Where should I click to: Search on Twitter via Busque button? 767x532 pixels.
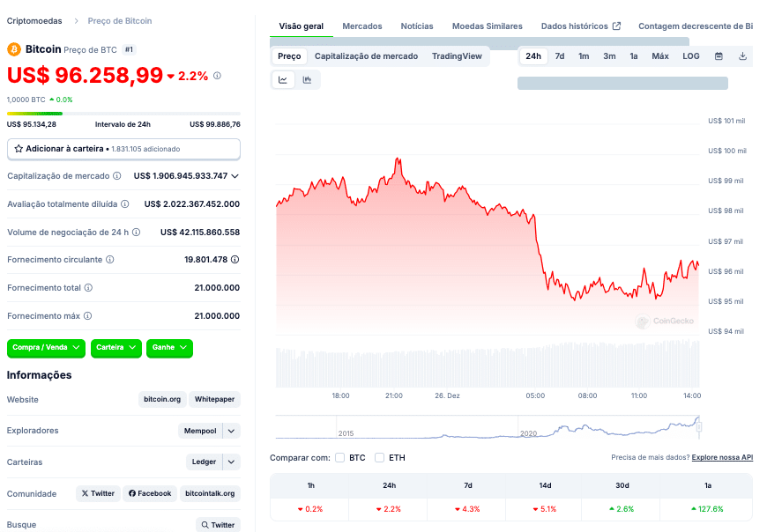click(218, 525)
